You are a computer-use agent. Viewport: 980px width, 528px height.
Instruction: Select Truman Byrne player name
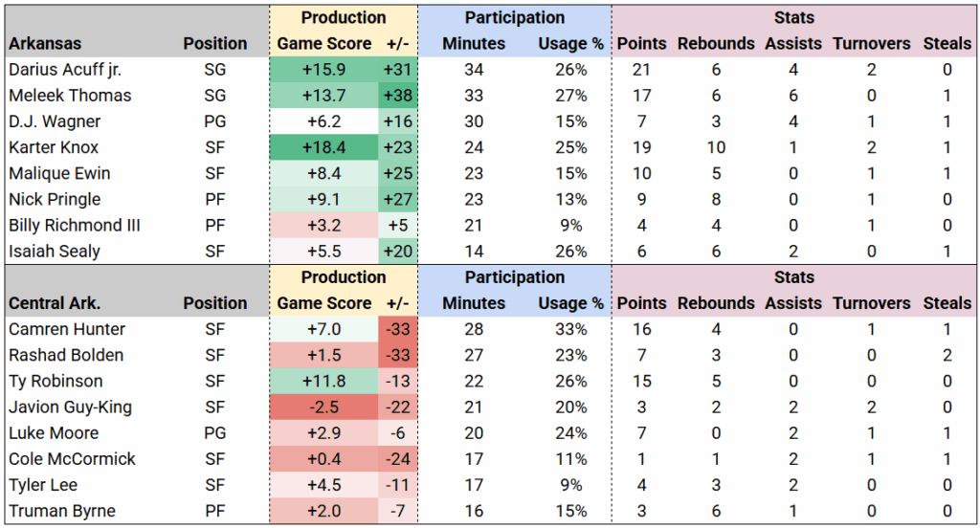61,511
